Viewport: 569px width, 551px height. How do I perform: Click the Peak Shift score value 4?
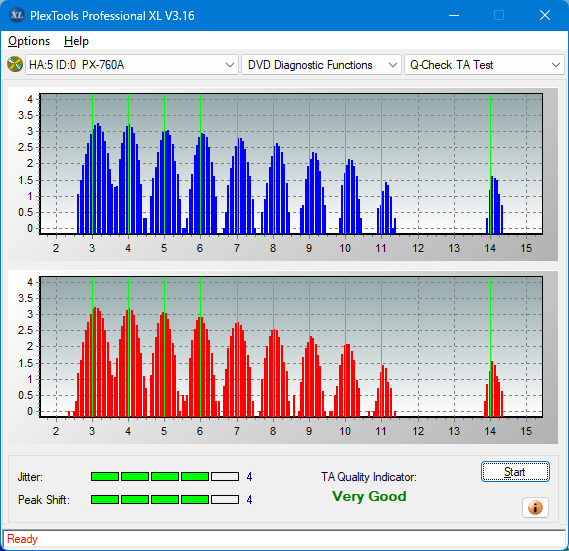249,499
